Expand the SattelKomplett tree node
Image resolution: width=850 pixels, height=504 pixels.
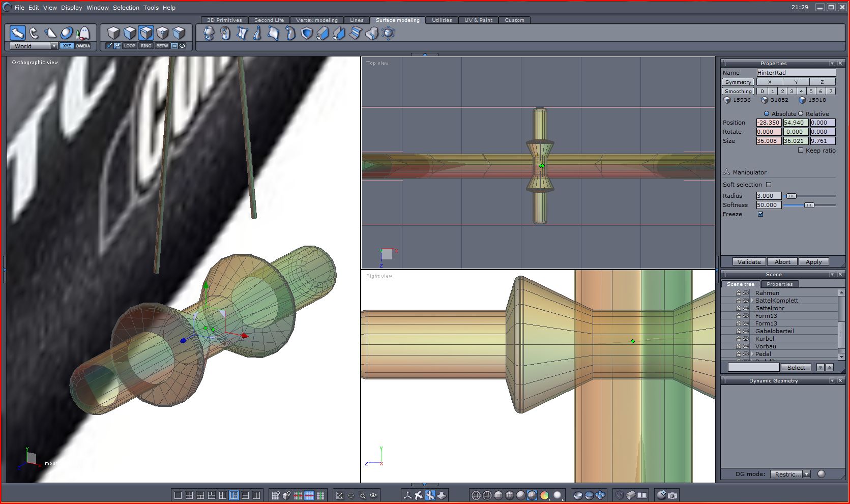tap(752, 301)
